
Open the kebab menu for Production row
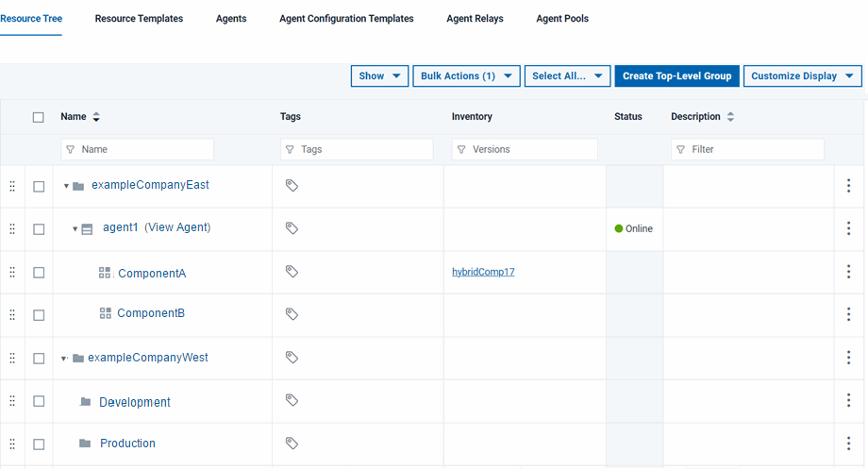[849, 444]
